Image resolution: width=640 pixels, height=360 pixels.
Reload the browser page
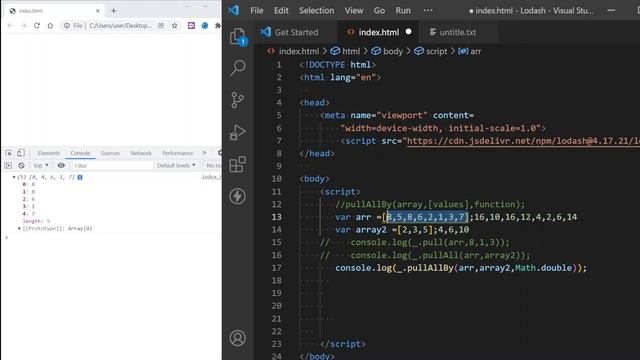[x=37, y=25]
